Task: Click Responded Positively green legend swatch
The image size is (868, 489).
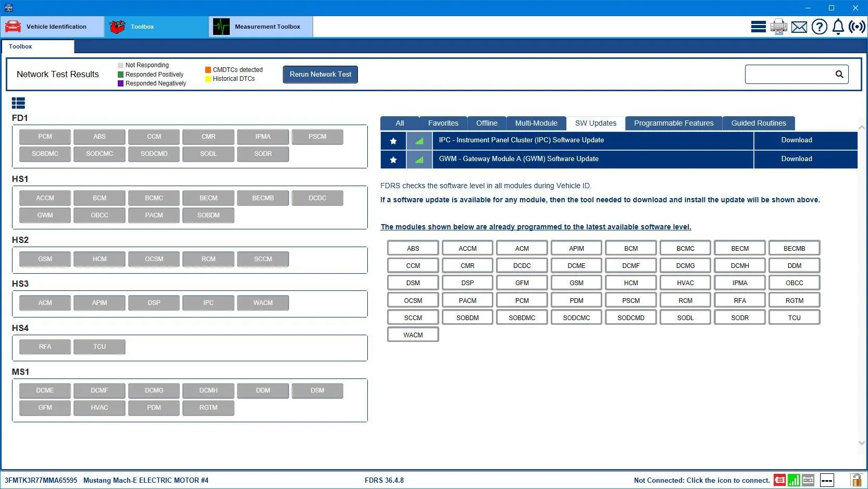Action: [121, 75]
